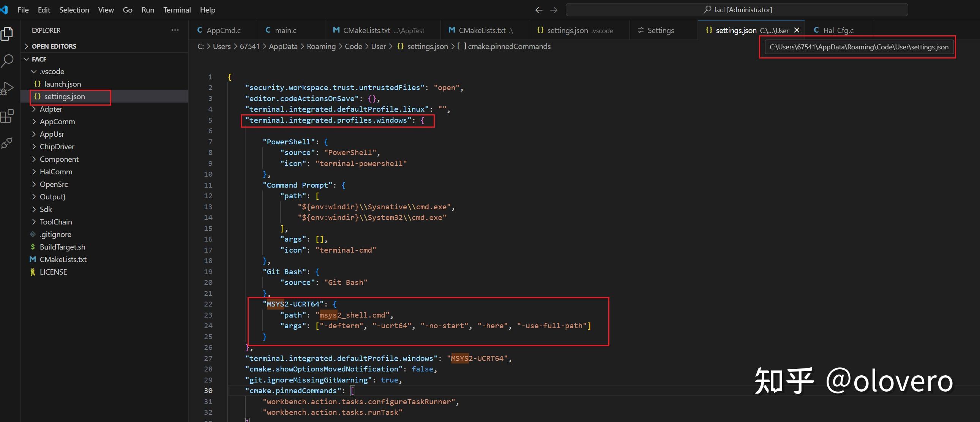Click the facf search input field
The image size is (980, 422).
point(738,9)
